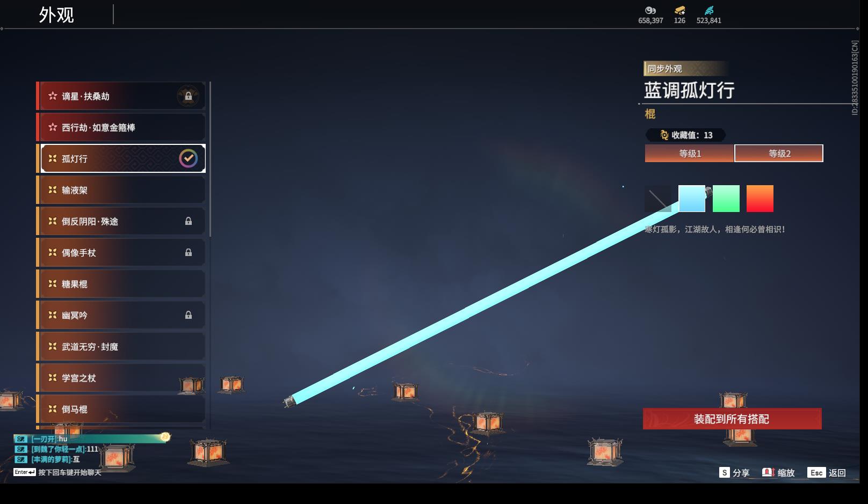Choose the light blue color swatch
Viewport: 868px width, 504px height.
[x=692, y=199]
